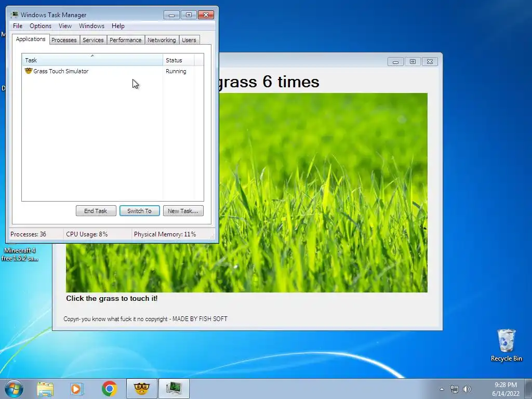Click the Switch To button
Image resolution: width=532 pixels, height=399 pixels.
[x=139, y=211]
